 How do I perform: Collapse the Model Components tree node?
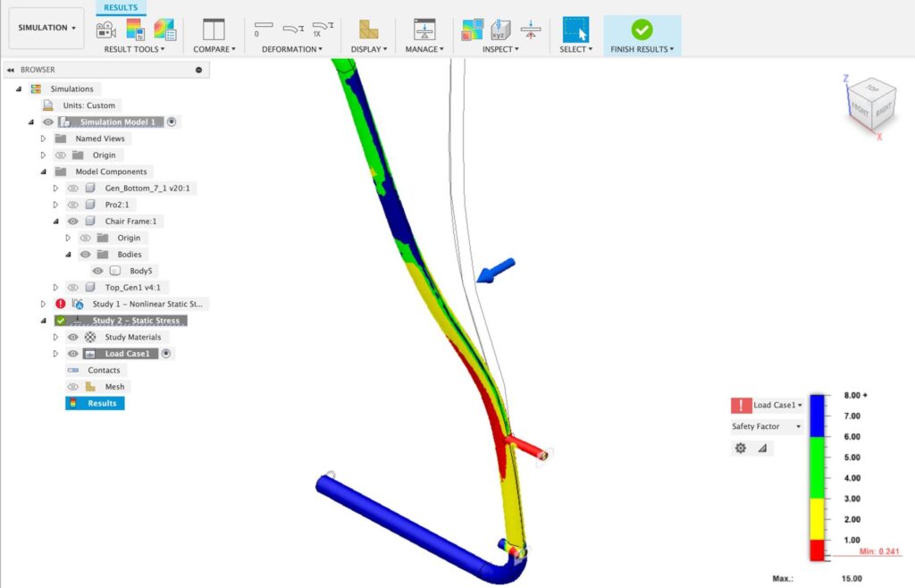tap(44, 172)
